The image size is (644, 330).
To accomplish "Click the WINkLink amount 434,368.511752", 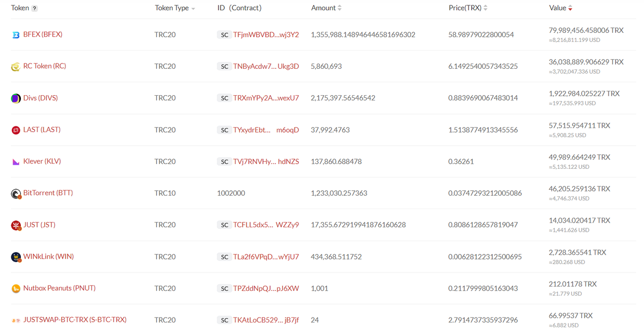I will [336, 256].
